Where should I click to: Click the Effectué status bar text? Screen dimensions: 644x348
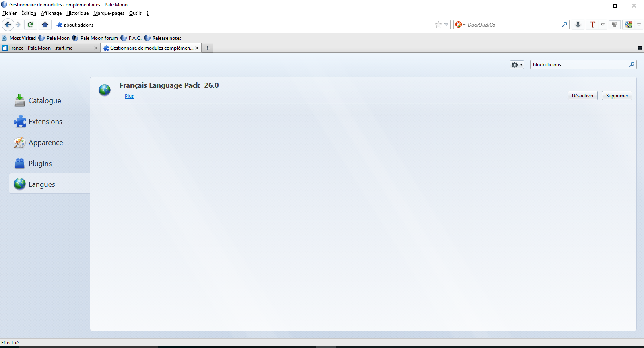click(x=10, y=343)
